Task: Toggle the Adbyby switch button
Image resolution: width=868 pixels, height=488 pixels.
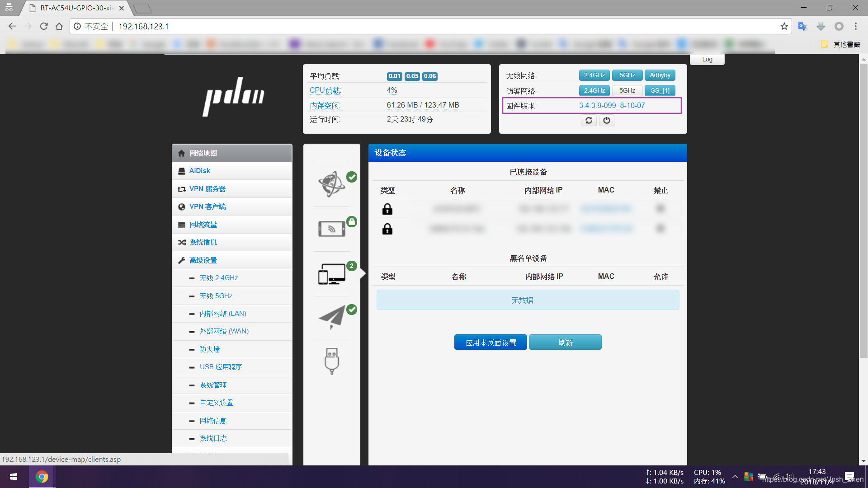Action: click(x=660, y=75)
